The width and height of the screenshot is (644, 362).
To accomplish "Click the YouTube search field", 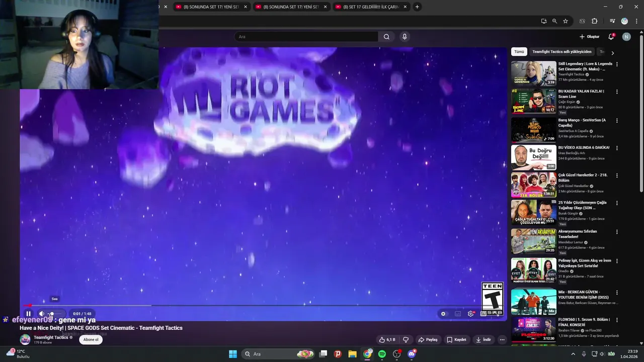I will pos(306,37).
